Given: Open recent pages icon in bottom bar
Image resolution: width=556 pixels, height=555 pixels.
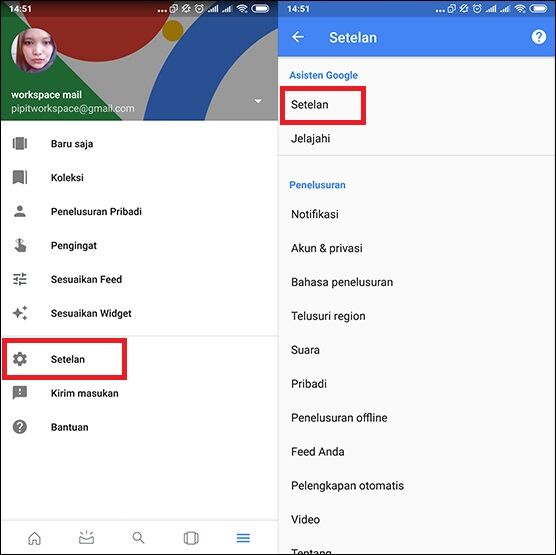Looking at the screenshot, I should pos(191,538).
